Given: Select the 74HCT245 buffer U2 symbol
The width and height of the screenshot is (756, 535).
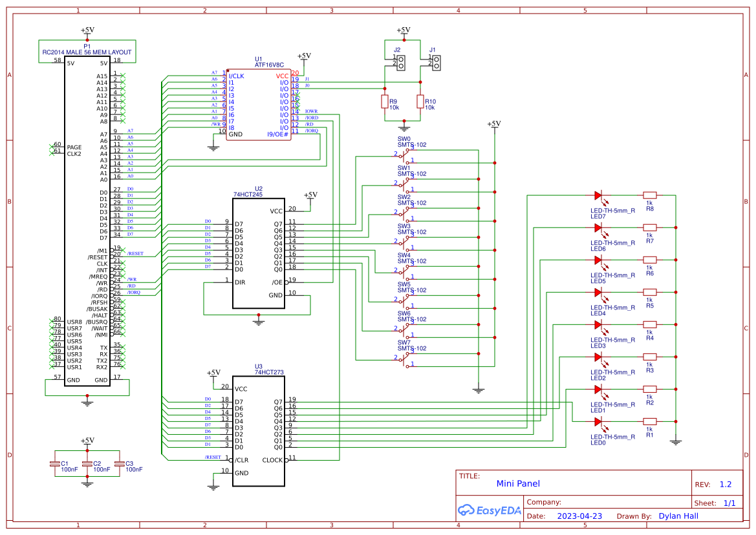Looking at the screenshot, I should pyautogui.click(x=257, y=252).
